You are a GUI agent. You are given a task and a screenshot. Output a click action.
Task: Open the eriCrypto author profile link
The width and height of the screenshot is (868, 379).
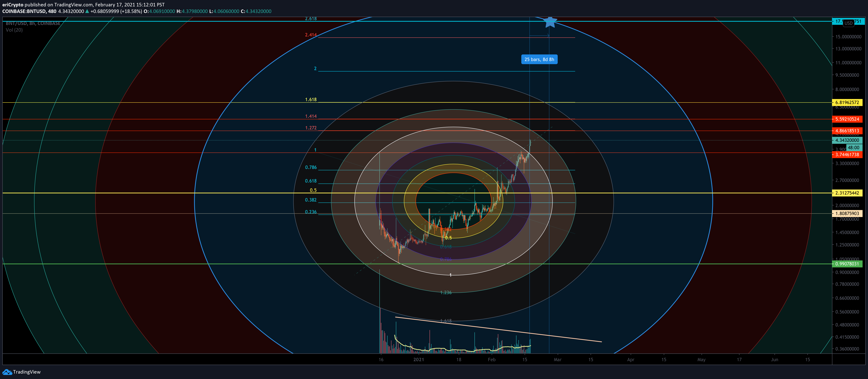coord(13,5)
